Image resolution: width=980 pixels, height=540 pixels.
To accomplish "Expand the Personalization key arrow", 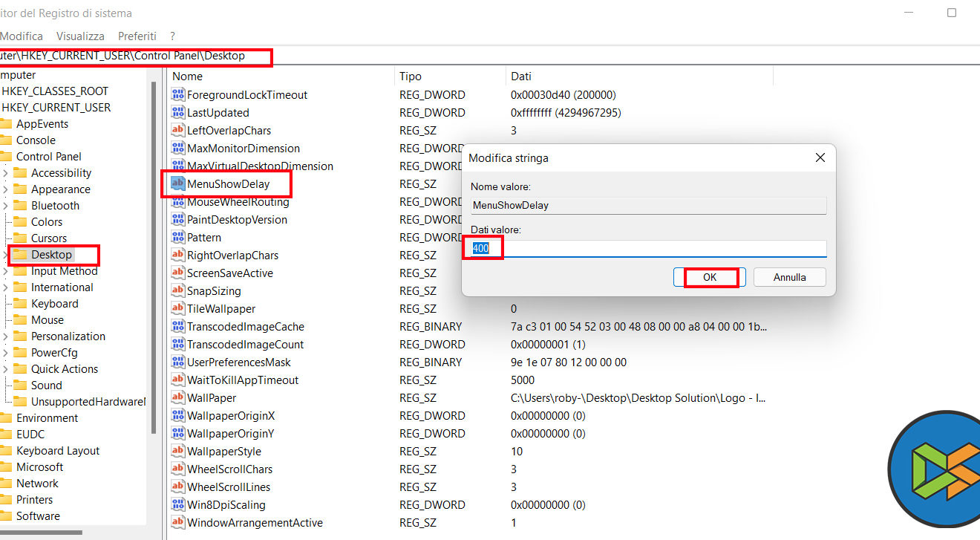I will [x=5, y=336].
